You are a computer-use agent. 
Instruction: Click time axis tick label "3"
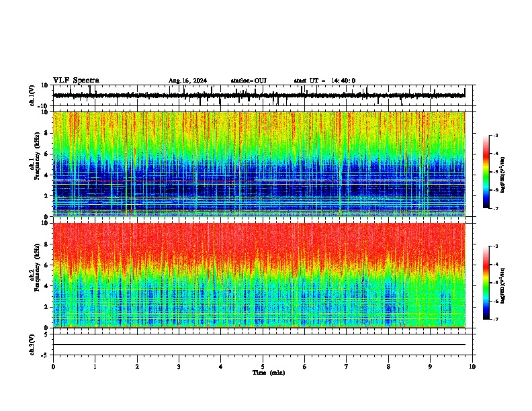click(x=179, y=367)
